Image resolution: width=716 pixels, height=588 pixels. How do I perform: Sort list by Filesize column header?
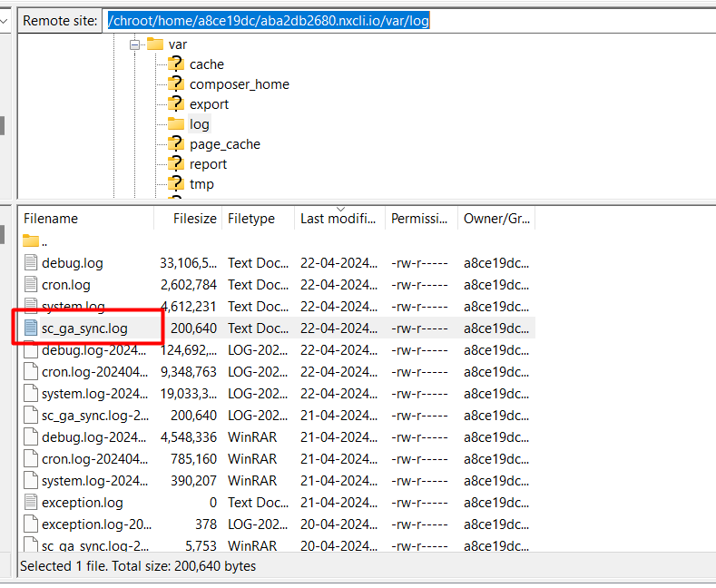[x=195, y=219]
